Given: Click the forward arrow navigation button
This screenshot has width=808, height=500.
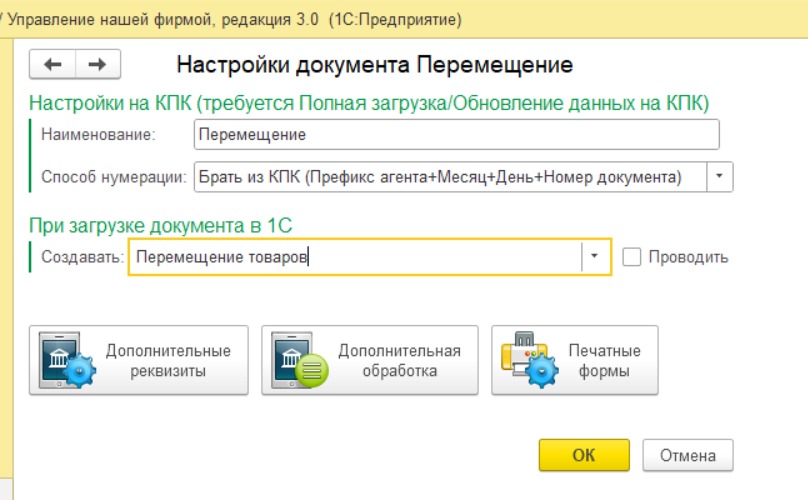Looking at the screenshot, I should tap(97, 64).
